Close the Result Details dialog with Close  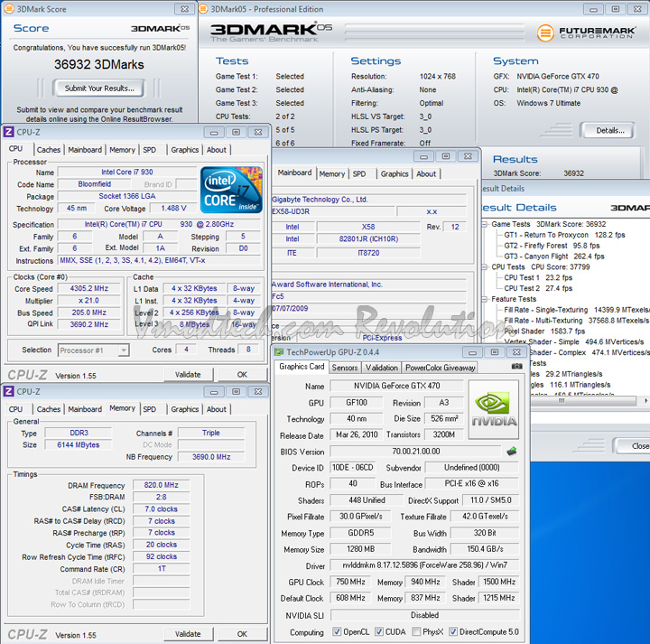[632, 446]
